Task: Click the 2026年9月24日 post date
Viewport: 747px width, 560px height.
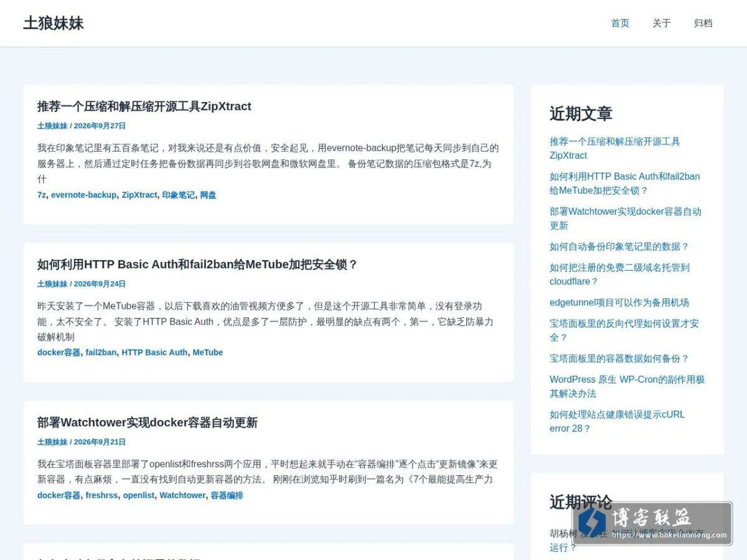Action: pos(100,284)
